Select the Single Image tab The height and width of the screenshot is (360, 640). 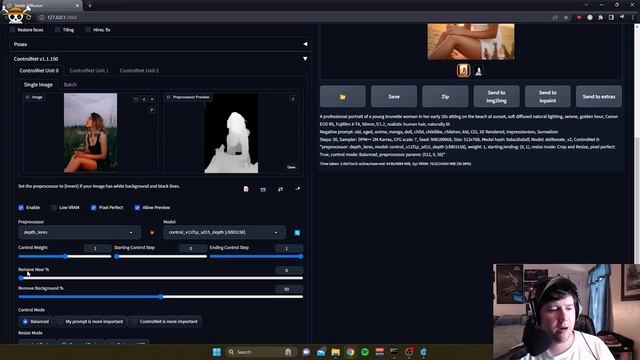point(38,85)
